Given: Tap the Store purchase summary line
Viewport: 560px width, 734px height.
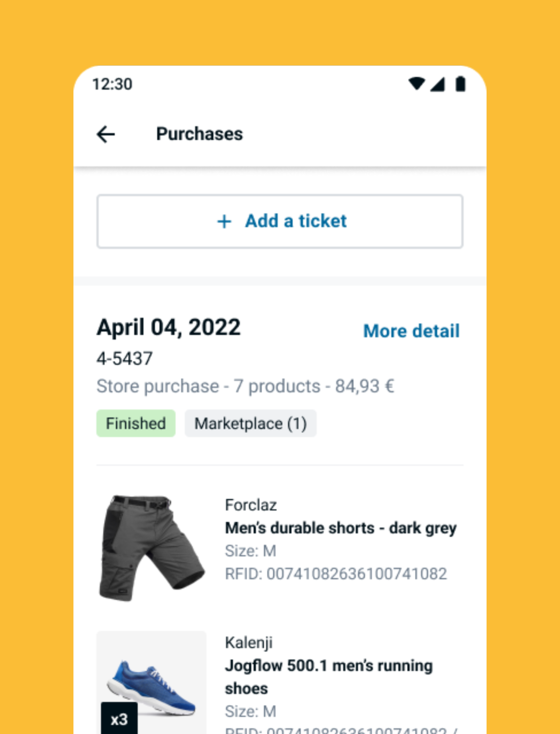Looking at the screenshot, I should [x=245, y=386].
